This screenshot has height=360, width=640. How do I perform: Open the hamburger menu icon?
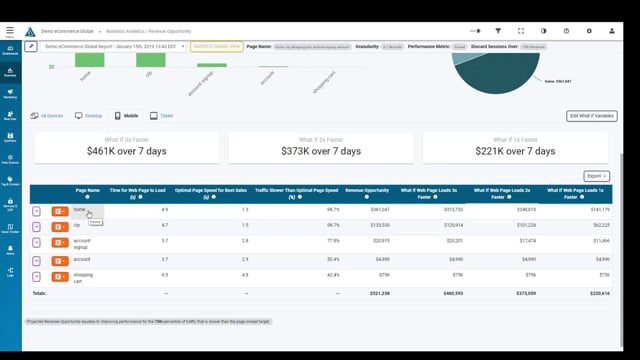[10, 31]
